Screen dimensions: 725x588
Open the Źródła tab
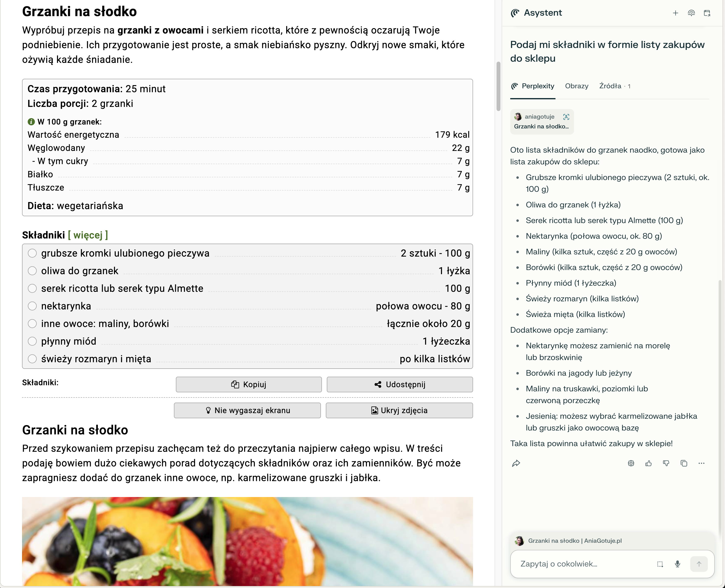tap(614, 86)
